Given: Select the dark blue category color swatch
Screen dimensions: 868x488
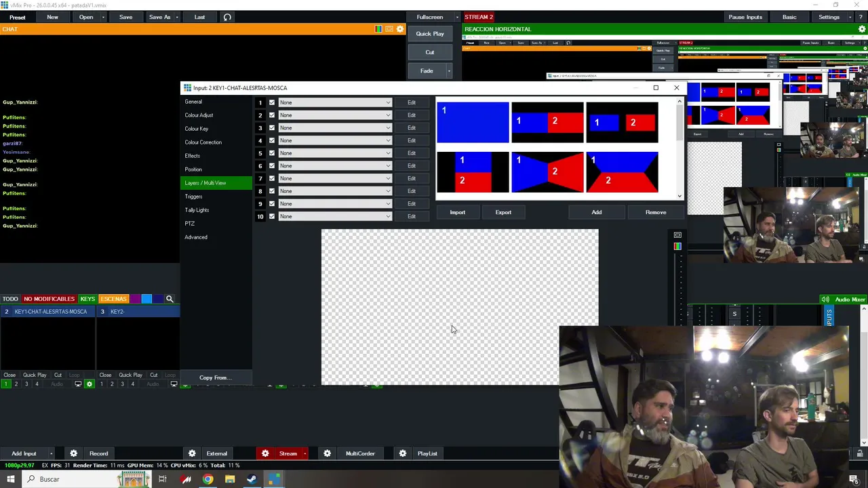Looking at the screenshot, I should [x=158, y=299].
